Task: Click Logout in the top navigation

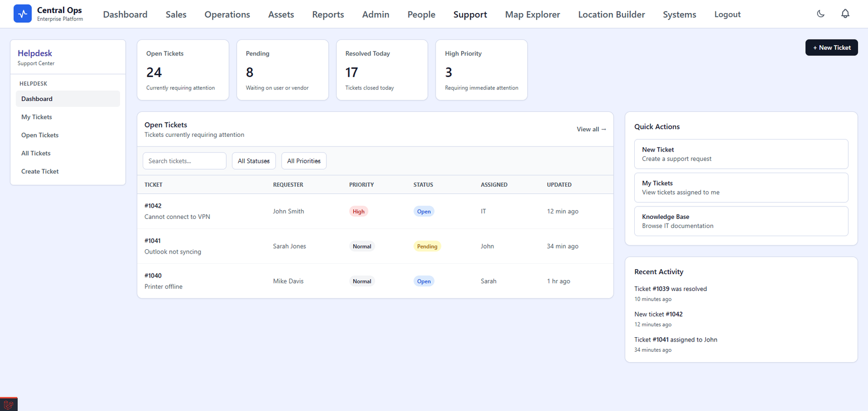Action: point(727,15)
